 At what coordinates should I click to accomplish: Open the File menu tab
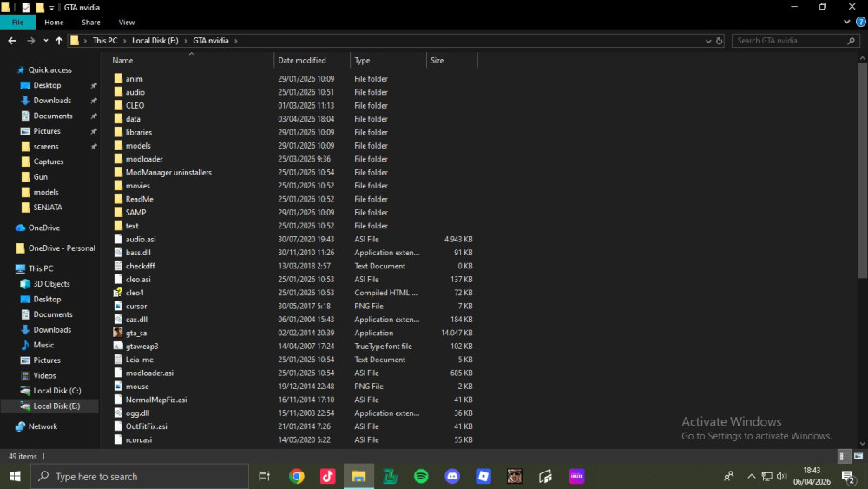click(x=17, y=23)
